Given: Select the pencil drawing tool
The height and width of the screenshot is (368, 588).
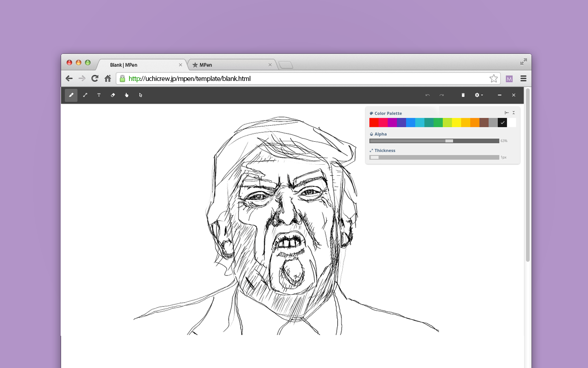Looking at the screenshot, I should (71, 95).
